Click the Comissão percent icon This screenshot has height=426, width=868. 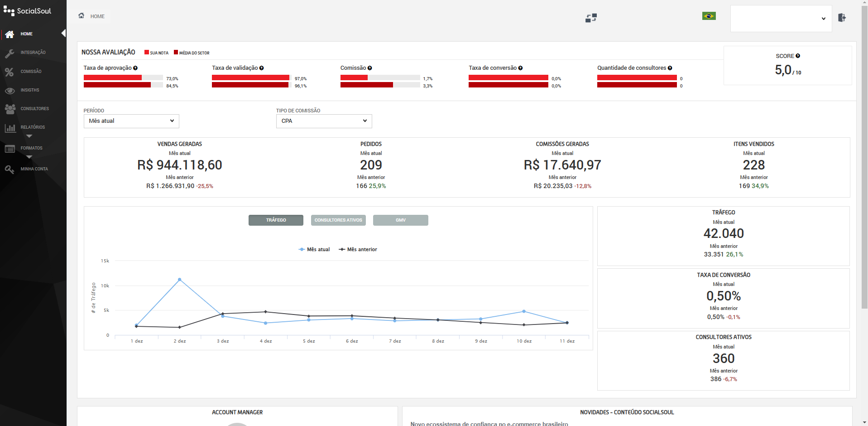point(10,72)
